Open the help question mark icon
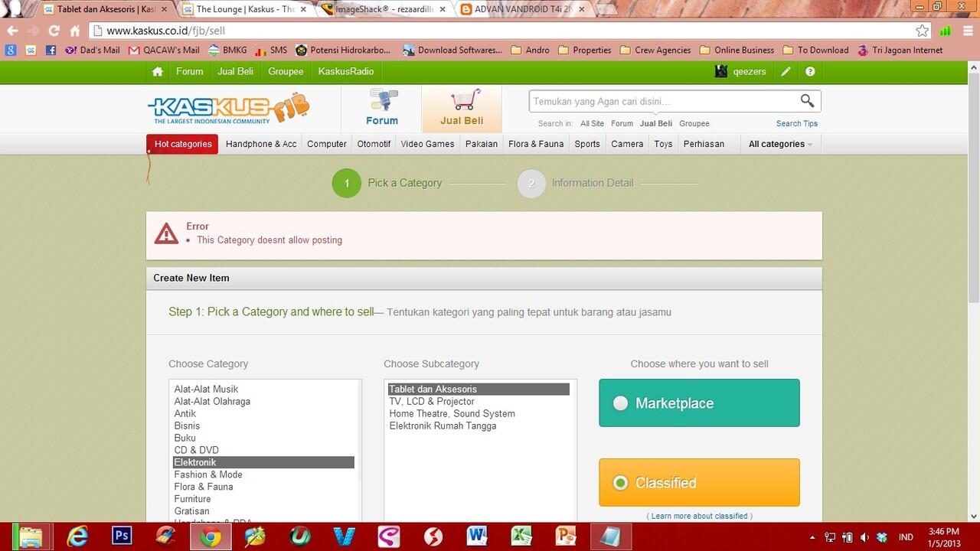This screenshot has height=551, width=980. coord(810,71)
